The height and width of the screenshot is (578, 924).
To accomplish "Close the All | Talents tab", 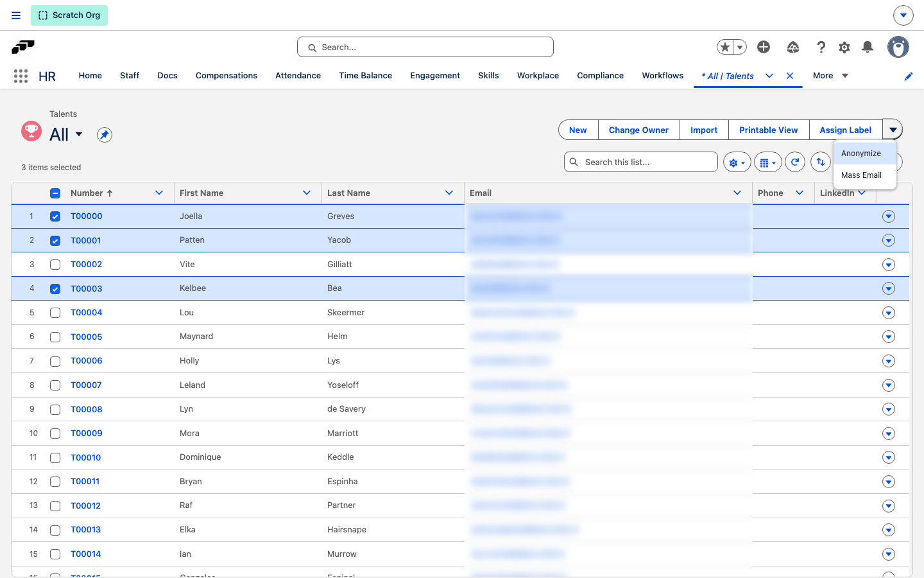I will [x=790, y=76].
